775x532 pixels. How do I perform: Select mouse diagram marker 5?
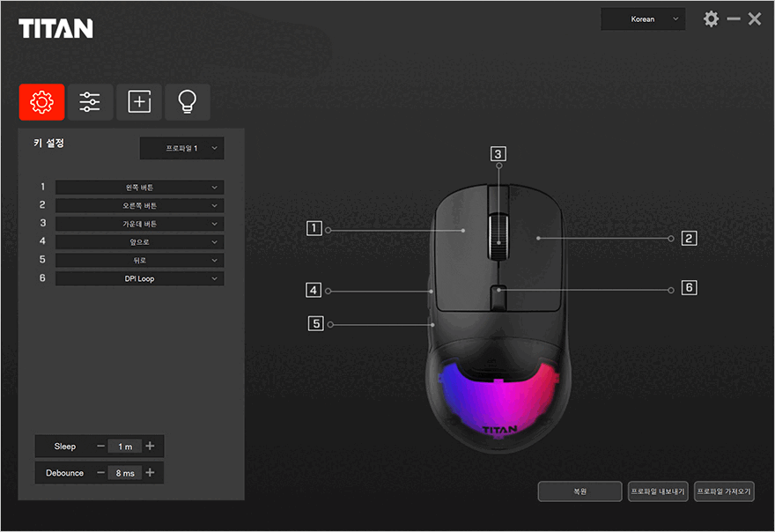coord(316,324)
